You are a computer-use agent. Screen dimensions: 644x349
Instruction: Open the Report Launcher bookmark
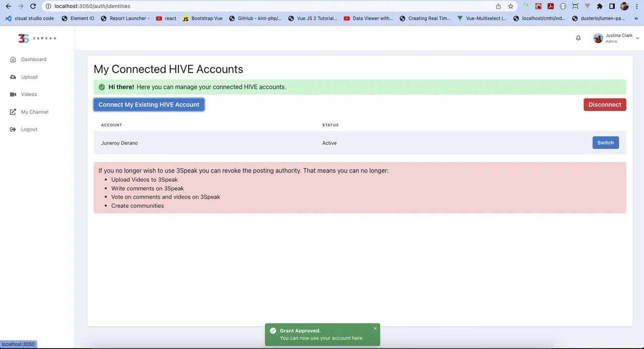[125, 18]
